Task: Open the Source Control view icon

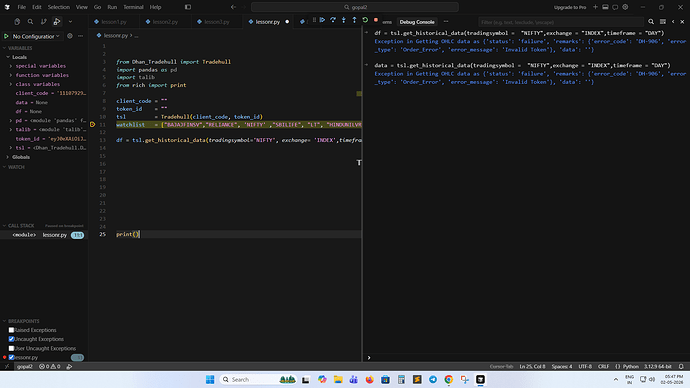Action: click(x=44, y=22)
